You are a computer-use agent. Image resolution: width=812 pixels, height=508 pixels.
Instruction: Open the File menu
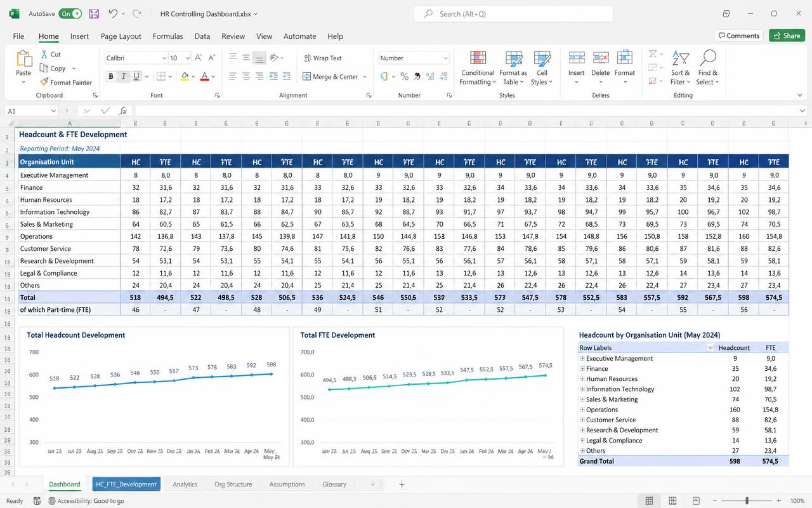[18, 36]
